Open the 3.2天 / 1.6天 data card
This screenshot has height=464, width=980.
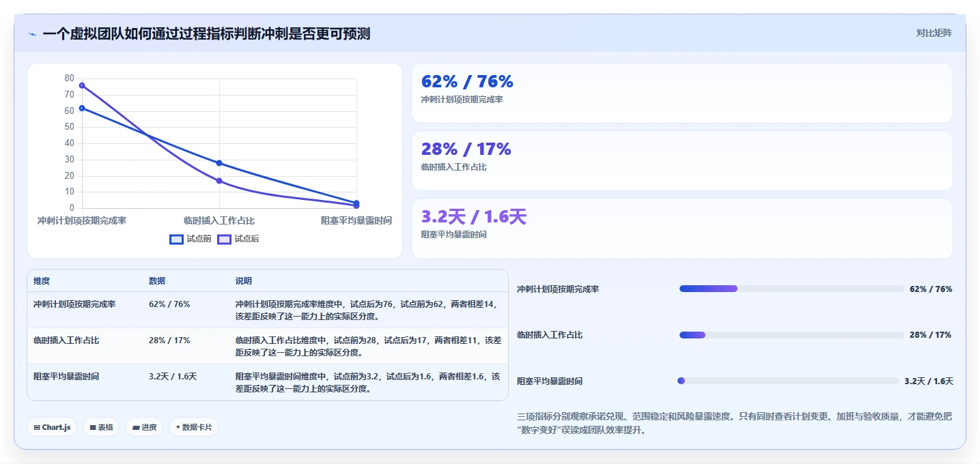pos(682,228)
